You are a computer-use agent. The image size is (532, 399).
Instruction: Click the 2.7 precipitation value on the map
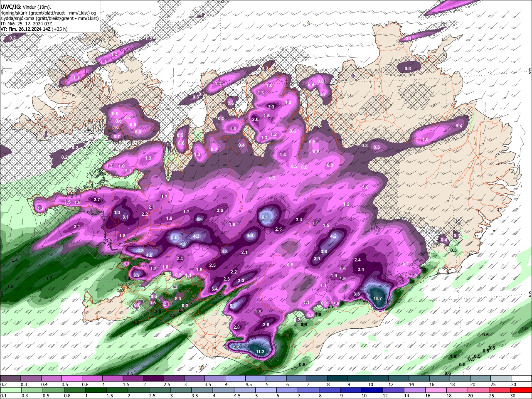tap(97, 200)
